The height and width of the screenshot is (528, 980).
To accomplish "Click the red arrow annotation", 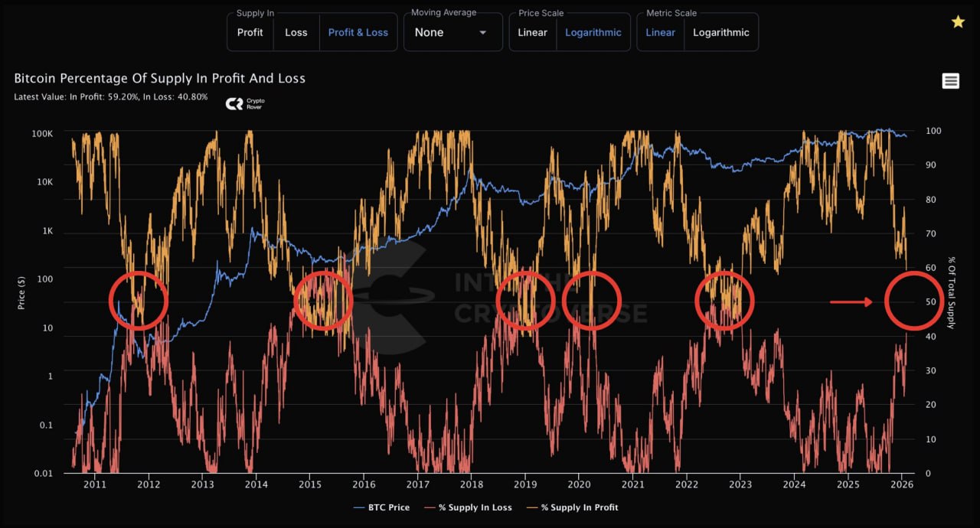I will [851, 302].
